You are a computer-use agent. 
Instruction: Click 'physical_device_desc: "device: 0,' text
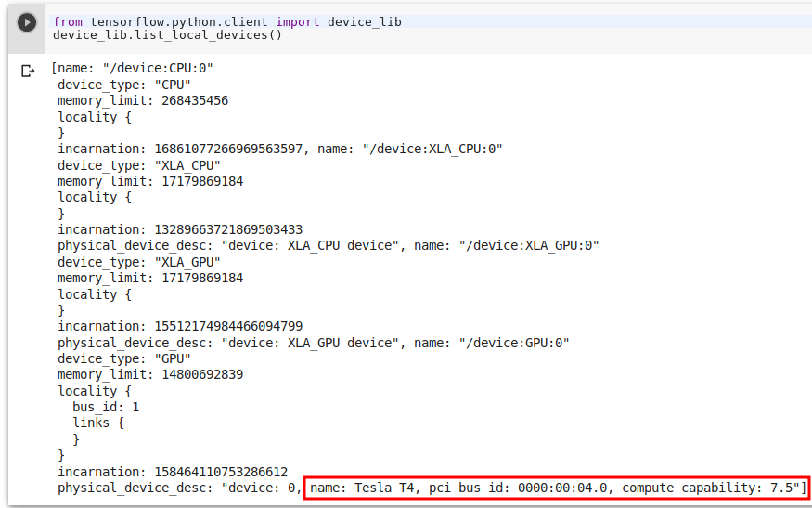pyautogui.click(x=179, y=488)
